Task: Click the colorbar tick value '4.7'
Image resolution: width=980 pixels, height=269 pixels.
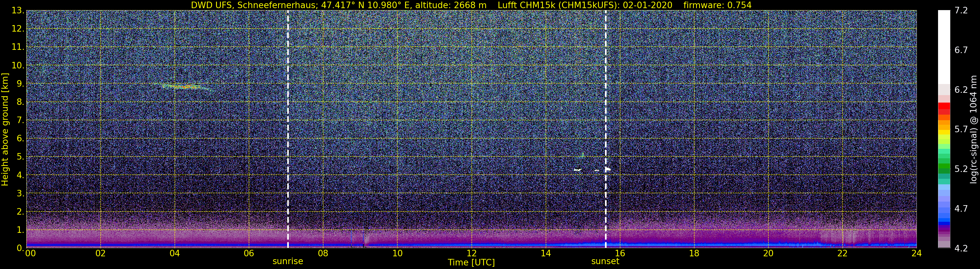Action: pos(961,209)
